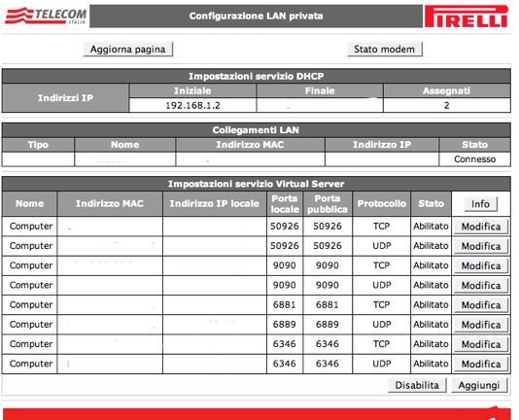Viewport: 519px width, 420px height.
Task: Open the Stato modem page
Action: [385, 50]
